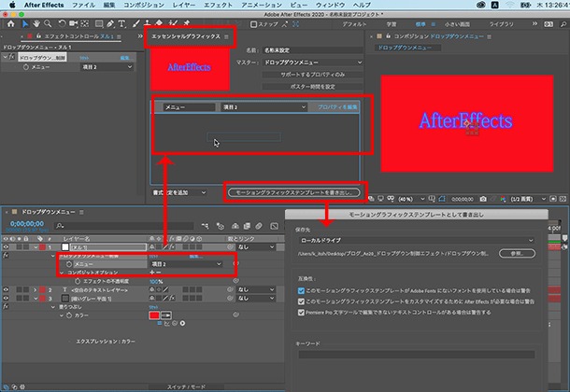Click the 名前 name input field
Viewport: 570px width, 392px height.
click(313, 50)
